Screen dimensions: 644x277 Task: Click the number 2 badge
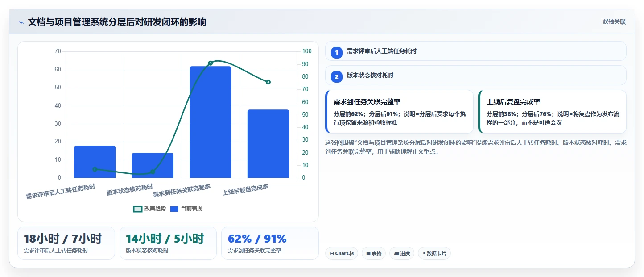(x=337, y=77)
